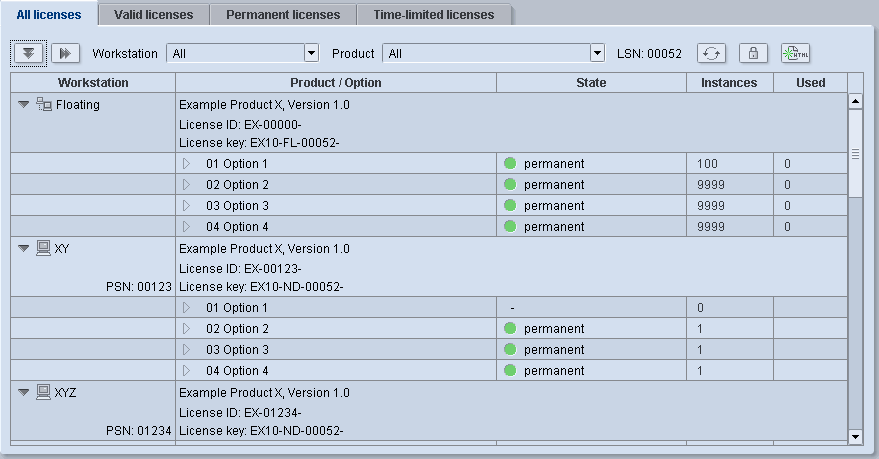The width and height of the screenshot is (879, 459).
Task: Open the Workstation dropdown
Action: coord(310,53)
